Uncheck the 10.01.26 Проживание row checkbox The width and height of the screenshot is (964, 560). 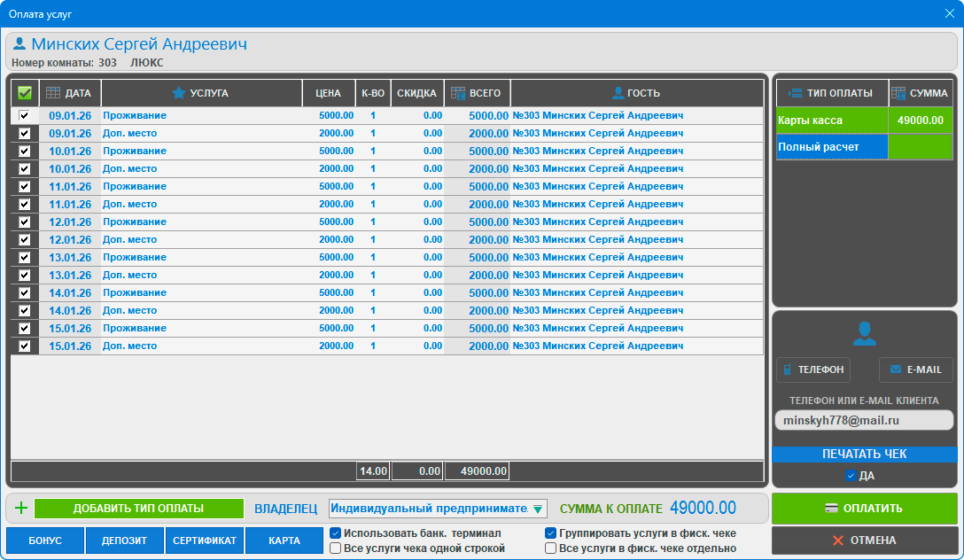(25, 152)
